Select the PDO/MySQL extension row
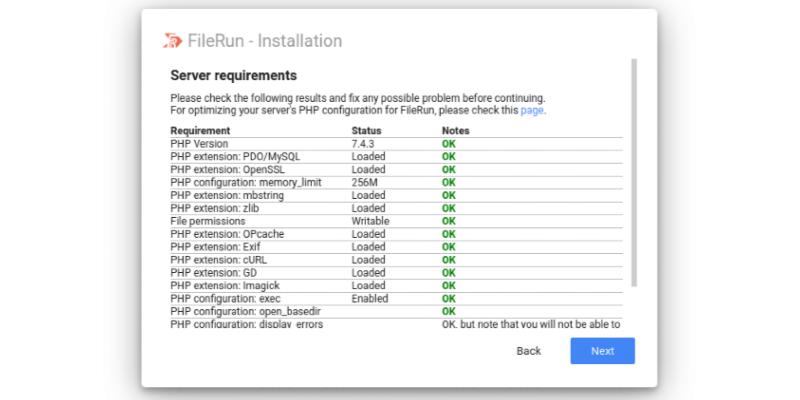The height and width of the screenshot is (400, 800). coord(235,157)
